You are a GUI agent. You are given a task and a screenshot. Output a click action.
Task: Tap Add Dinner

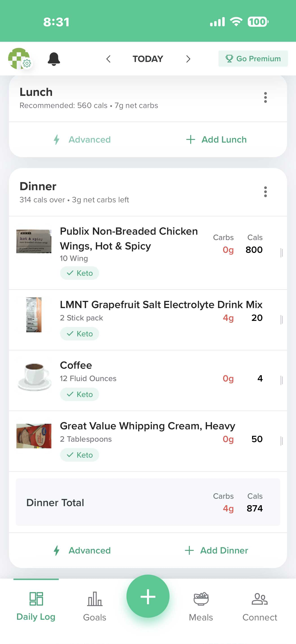pos(216,551)
